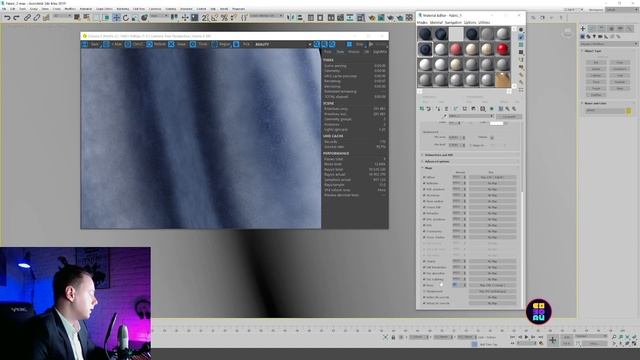Open the Modes menu in Material Editor
This screenshot has height=360, width=640.
point(422,22)
